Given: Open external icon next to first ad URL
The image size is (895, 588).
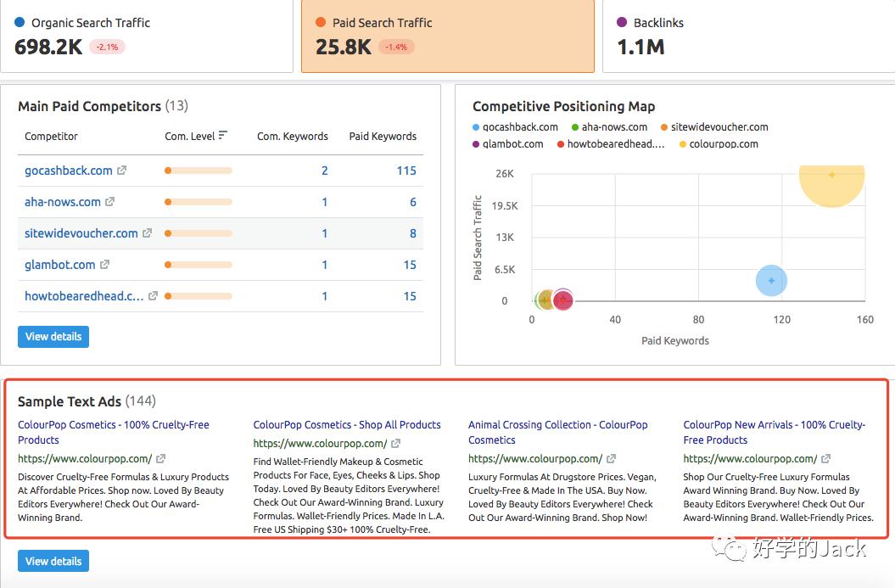Looking at the screenshot, I should [161, 459].
